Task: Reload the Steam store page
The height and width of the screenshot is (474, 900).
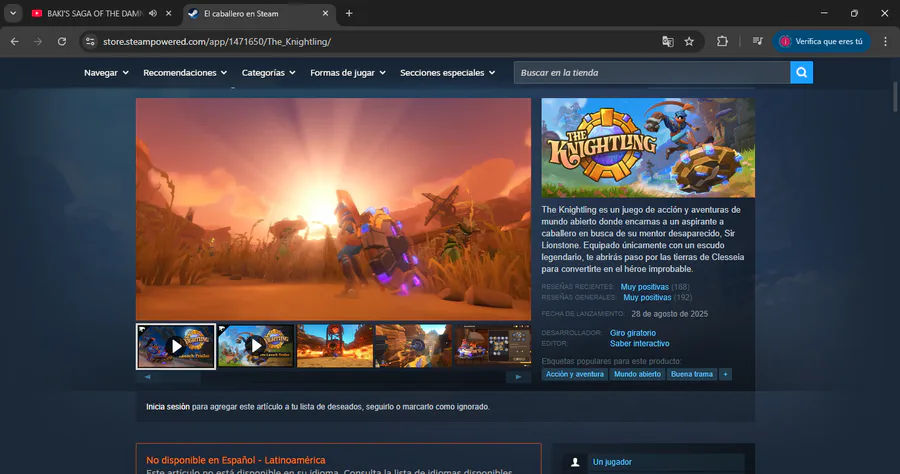Action: 62,41
